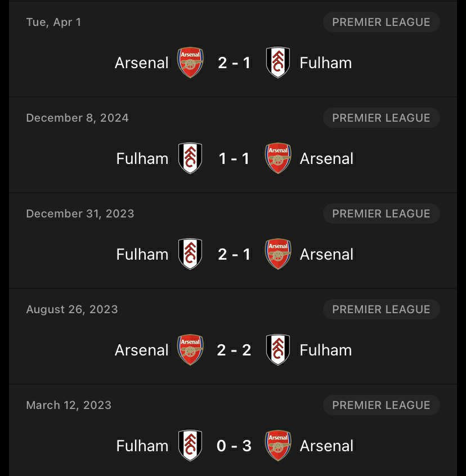466x476 pixels.
Task: Tap Premier League badge on December 8, 2024 match
Action: click(x=381, y=118)
